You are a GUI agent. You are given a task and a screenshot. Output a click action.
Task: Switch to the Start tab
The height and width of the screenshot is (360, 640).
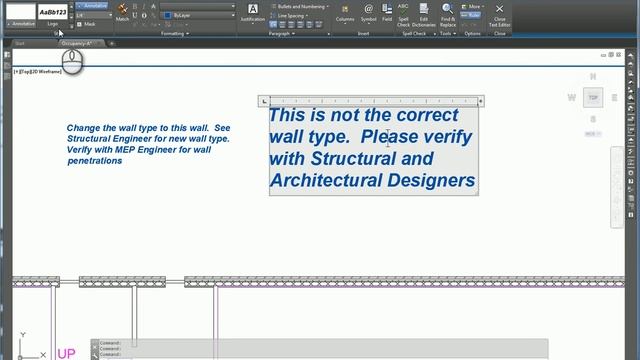tap(20, 43)
